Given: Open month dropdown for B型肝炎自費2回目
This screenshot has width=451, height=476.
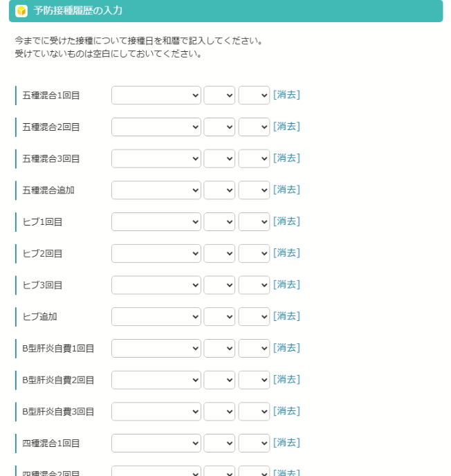Looking at the screenshot, I should pyautogui.click(x=219, y=380).
